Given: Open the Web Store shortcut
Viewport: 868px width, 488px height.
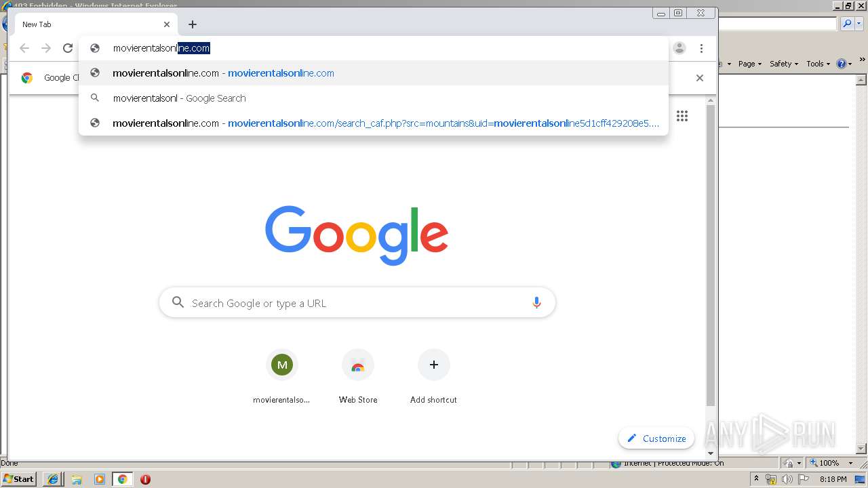Looking at the screenshot, I should 358,377.
